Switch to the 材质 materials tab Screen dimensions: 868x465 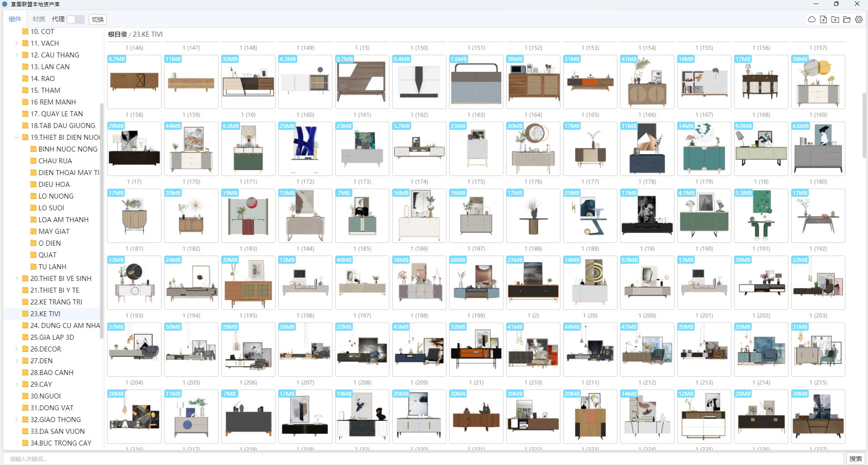click(x=38, y=19)
